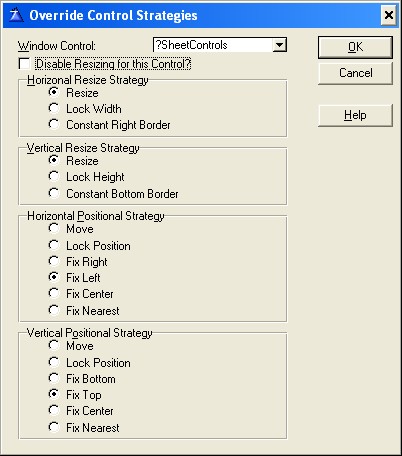
Task: Click the title bar application icon
Action: click(16, 15)
